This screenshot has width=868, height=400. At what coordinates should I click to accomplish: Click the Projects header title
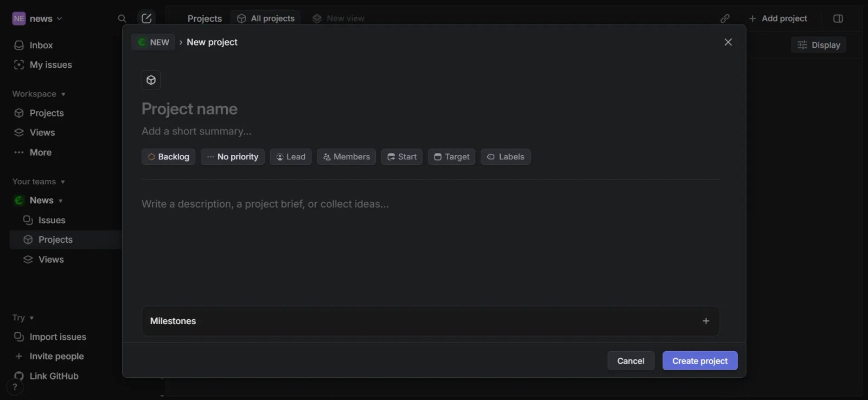205,18
